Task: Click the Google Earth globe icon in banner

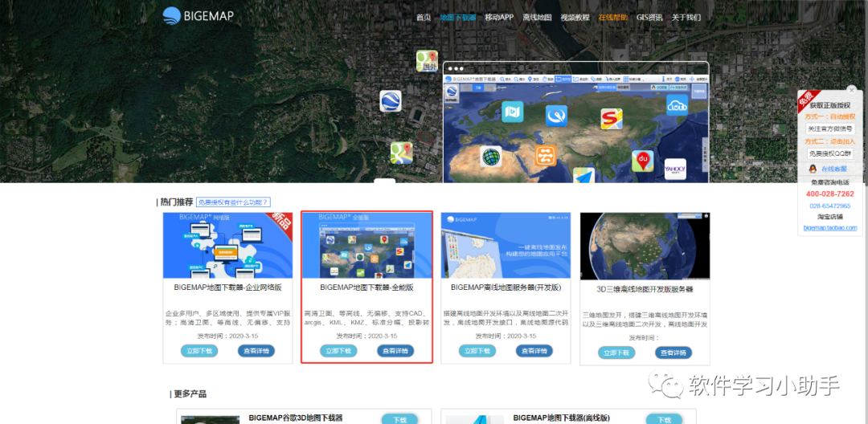Action: click(x=391, y=101)
